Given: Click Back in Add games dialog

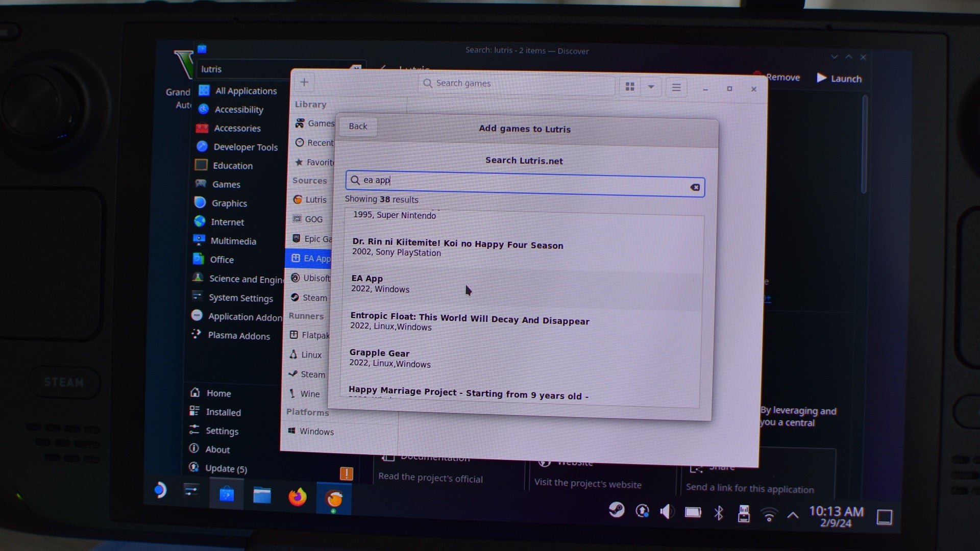Looking at the screenshot, I should click(x=358, y=126).
